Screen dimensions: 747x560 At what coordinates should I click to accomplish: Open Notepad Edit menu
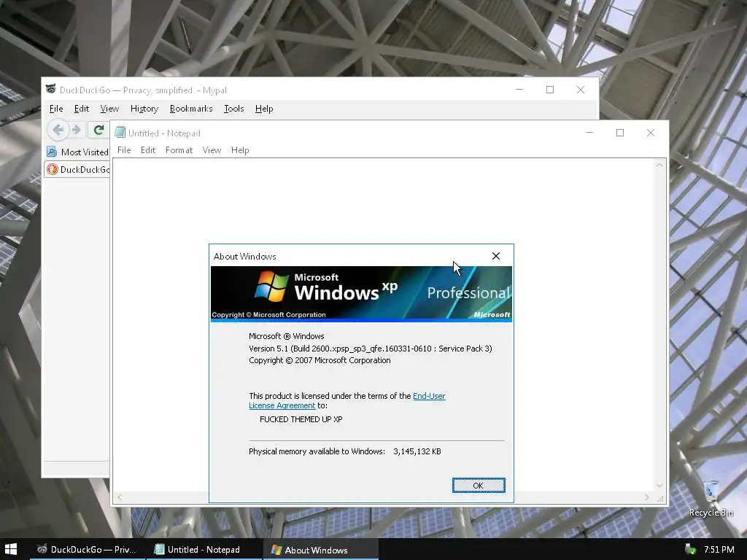click(x=147, y=150)
